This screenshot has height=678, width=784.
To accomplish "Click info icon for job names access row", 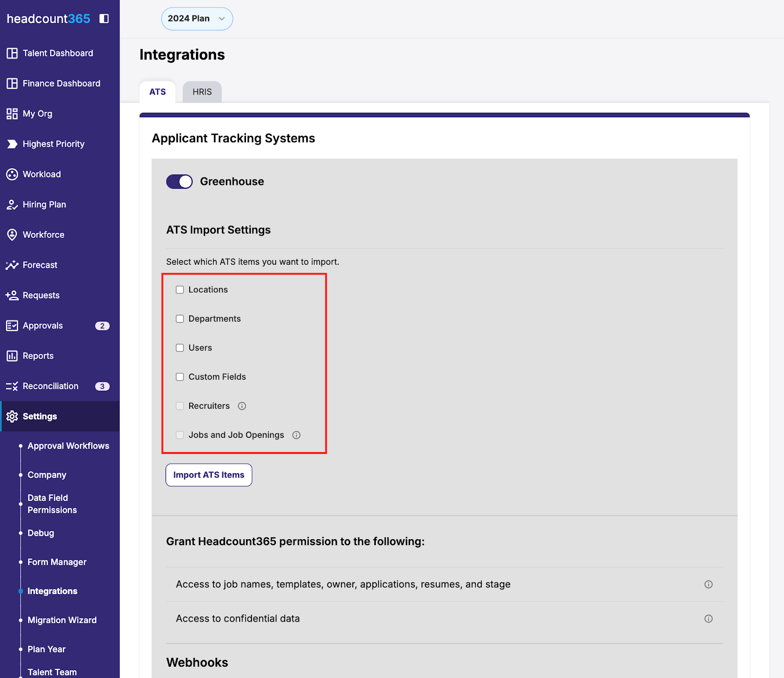I will coord(709,584).
